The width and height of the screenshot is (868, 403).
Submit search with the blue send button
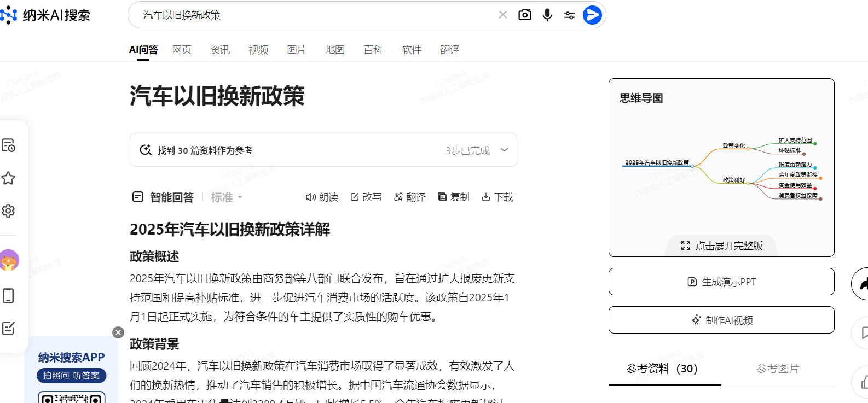click(592, 15)
